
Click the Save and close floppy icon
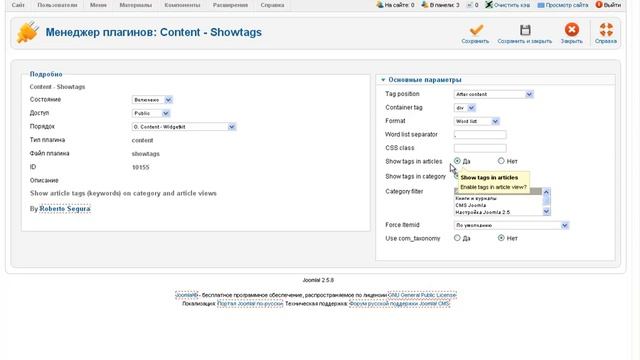click(x=525, y=30)
